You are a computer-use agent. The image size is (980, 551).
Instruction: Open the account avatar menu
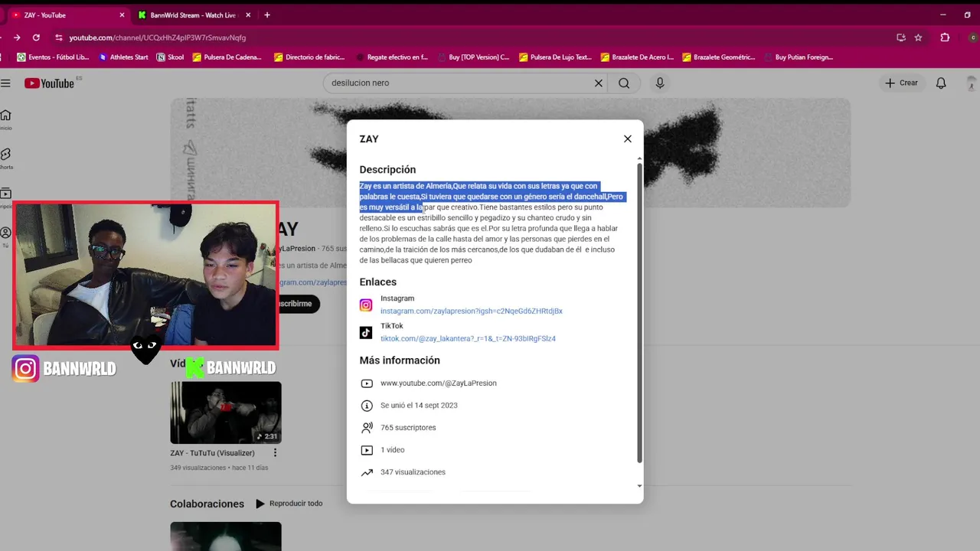tap(973, 83)
